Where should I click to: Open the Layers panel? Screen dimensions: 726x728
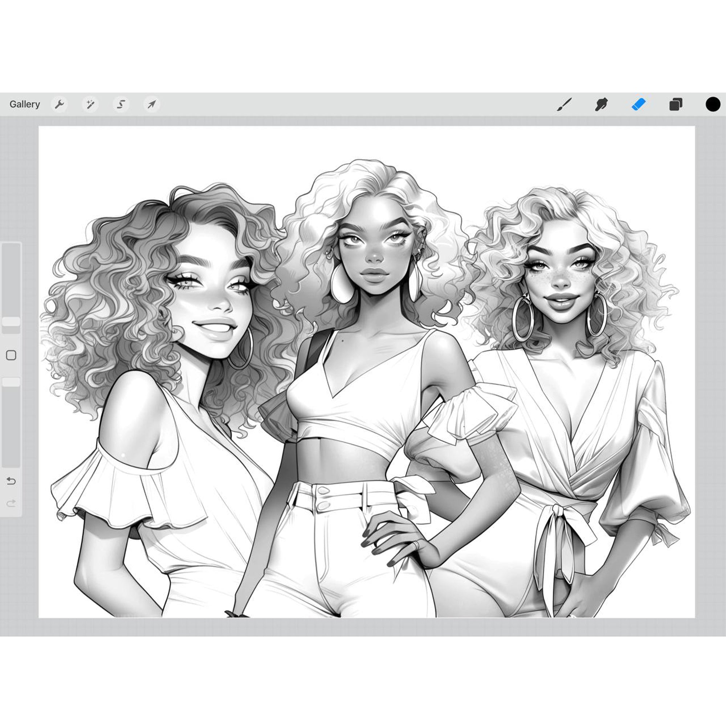pyautogui.click(x=676, y=105)
